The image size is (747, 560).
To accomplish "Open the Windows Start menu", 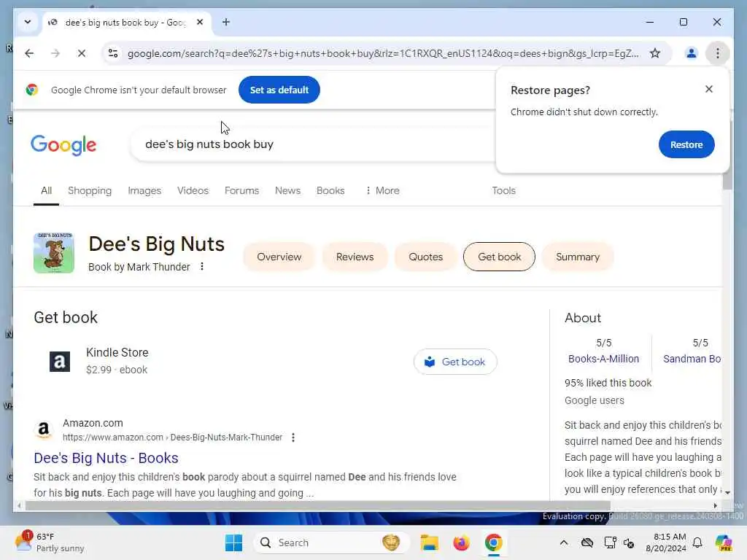I will [x=233, y=542].
